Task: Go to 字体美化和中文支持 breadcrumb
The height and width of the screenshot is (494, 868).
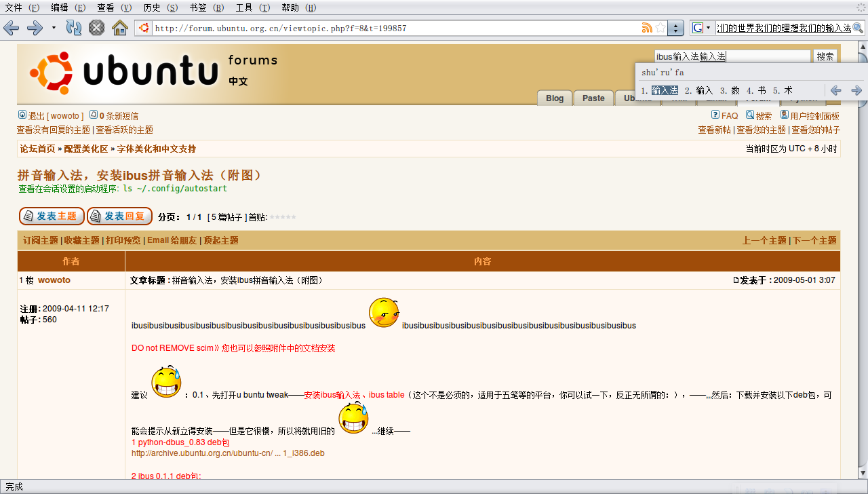Action: point(157,149)
